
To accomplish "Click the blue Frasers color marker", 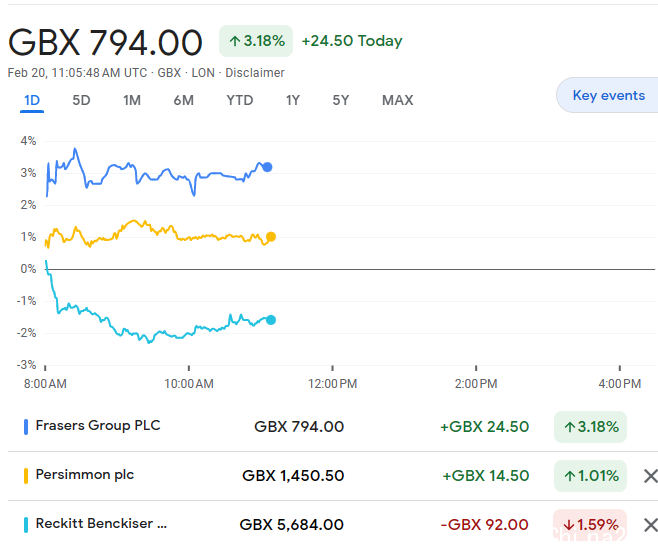I will pos(26,427).
